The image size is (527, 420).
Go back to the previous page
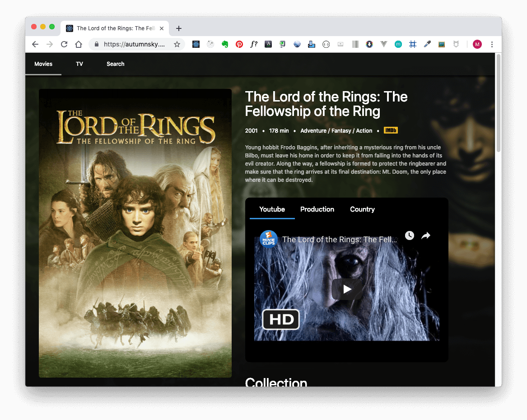coord(35,44)
